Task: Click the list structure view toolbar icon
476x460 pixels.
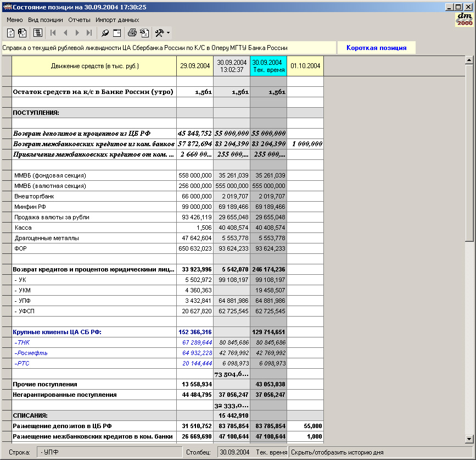Action: (38, 33)
